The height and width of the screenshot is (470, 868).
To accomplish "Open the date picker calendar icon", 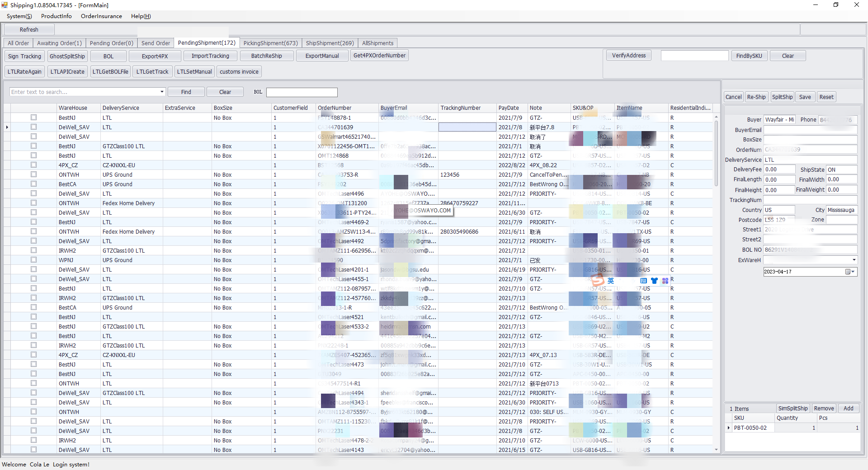I will click(848, 272).
